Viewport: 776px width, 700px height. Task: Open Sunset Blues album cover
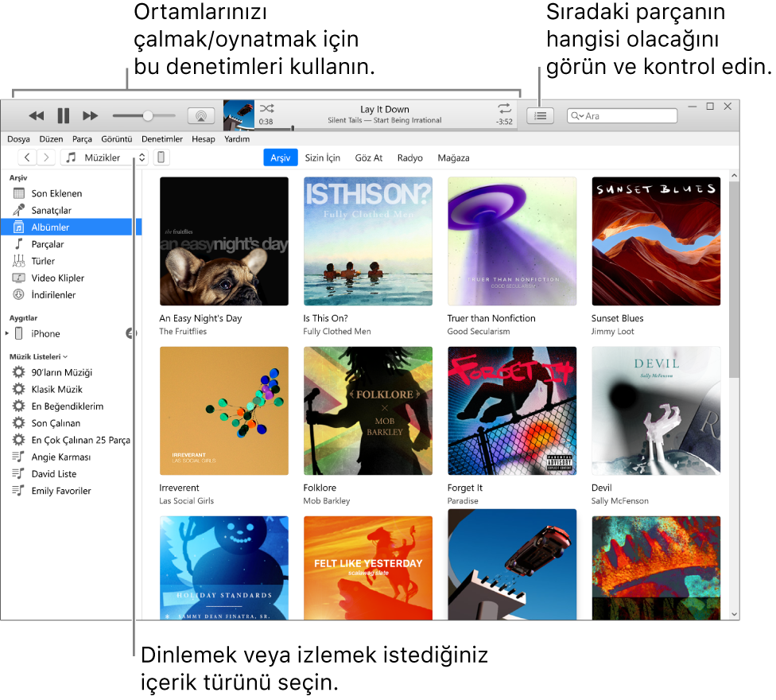[x=656, y=241]
